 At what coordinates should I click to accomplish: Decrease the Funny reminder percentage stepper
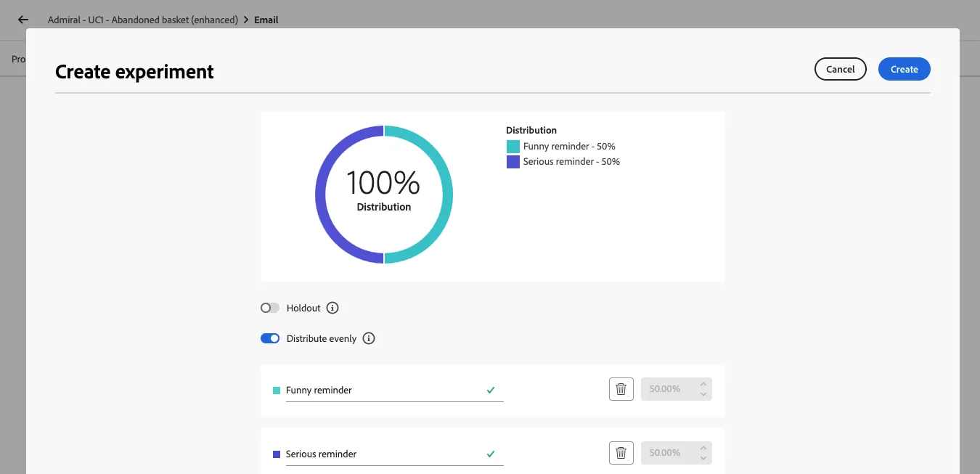pyautogui.click(x=703, y=394)
